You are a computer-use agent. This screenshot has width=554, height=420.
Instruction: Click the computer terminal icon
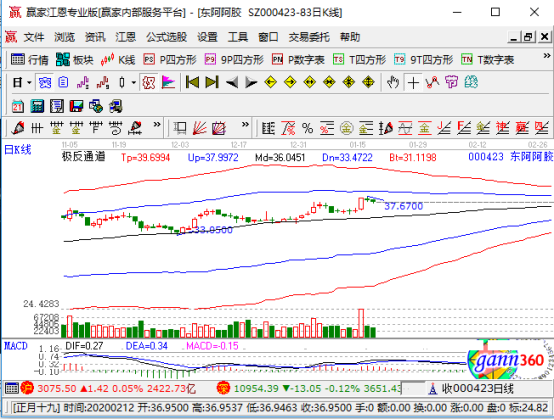(116, 106)
